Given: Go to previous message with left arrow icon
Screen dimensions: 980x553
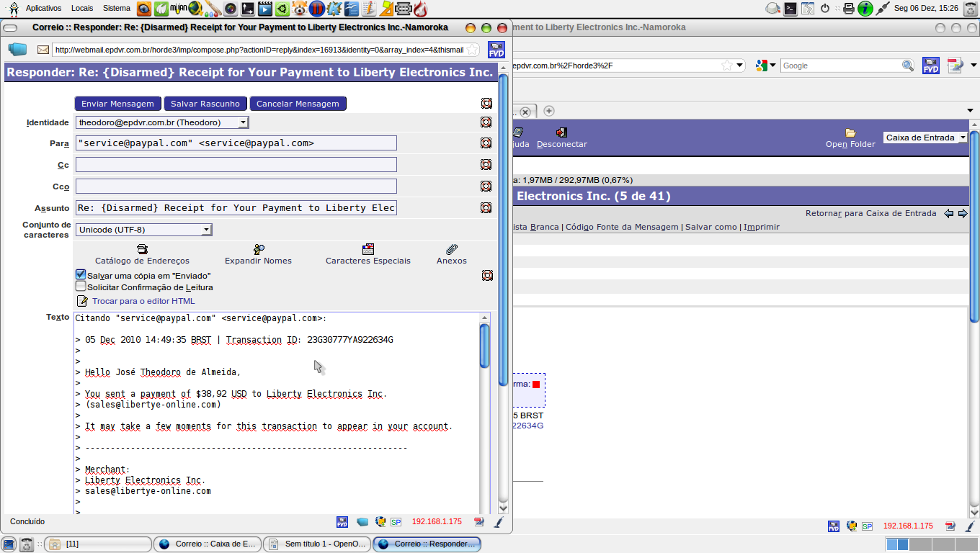Looking at the screenshot, I should pyautogui.click(x=949, y=213).
